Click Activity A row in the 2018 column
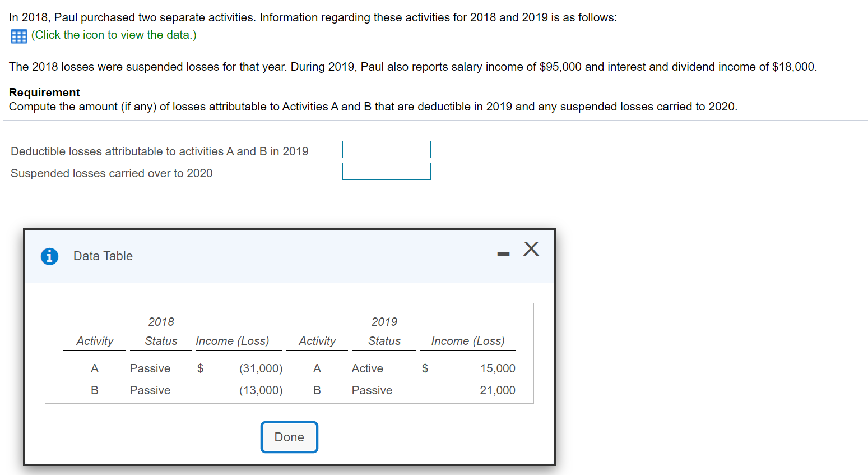The image size is (868, 475). coord(94,368)
